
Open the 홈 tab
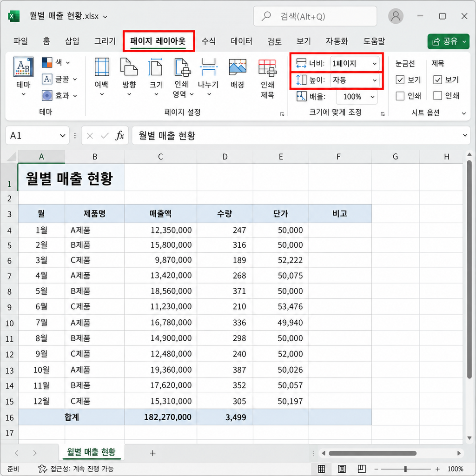(46, 41)
